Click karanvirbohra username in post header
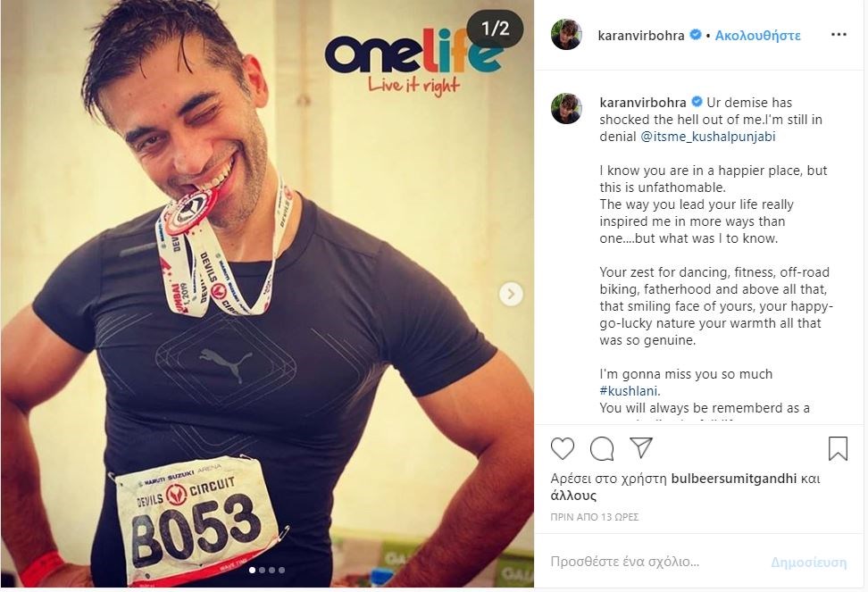 (641, 36)
